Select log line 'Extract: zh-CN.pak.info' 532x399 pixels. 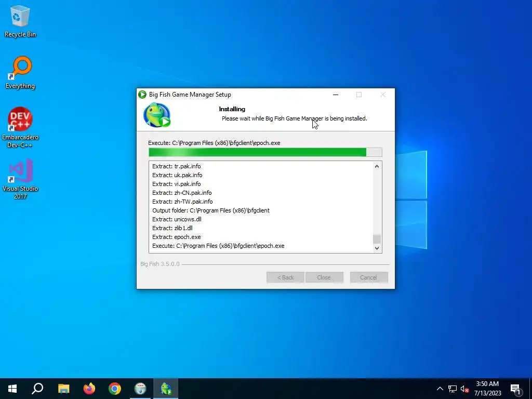(x=182, y=193)
